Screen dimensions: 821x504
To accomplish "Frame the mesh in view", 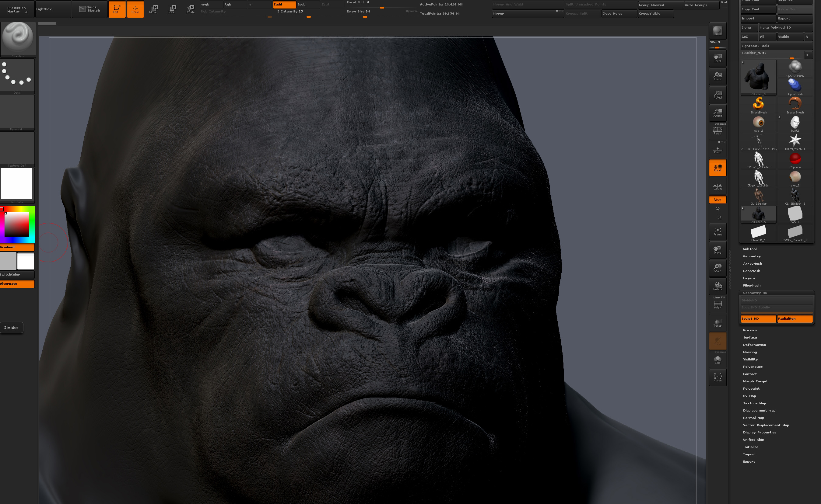I will 717,232.
